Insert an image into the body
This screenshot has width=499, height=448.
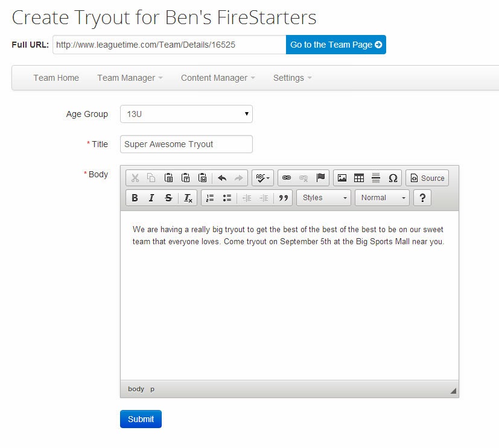[342, 178]
